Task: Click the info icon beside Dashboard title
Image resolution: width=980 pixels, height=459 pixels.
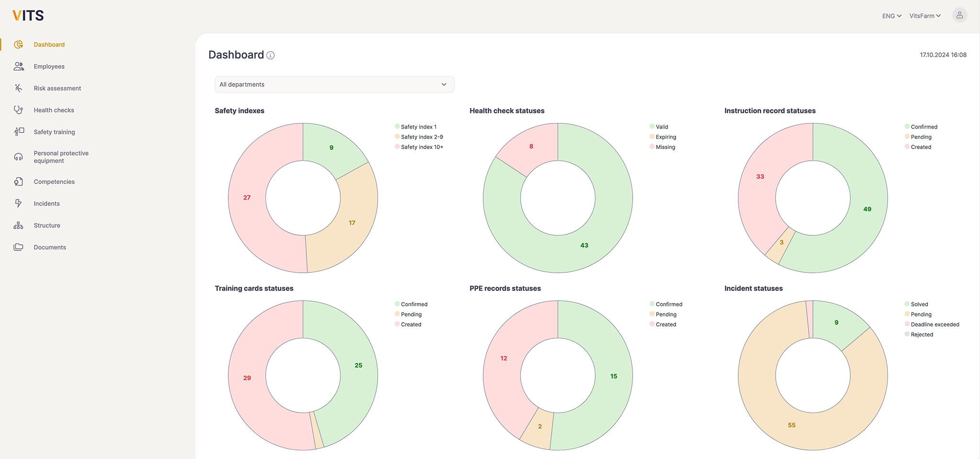Action: point(270,56)
